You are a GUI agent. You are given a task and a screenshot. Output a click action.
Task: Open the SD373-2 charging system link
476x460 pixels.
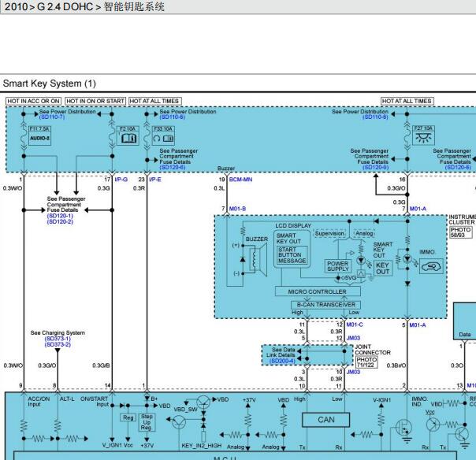pyautogui.click(x=58, y=344)
